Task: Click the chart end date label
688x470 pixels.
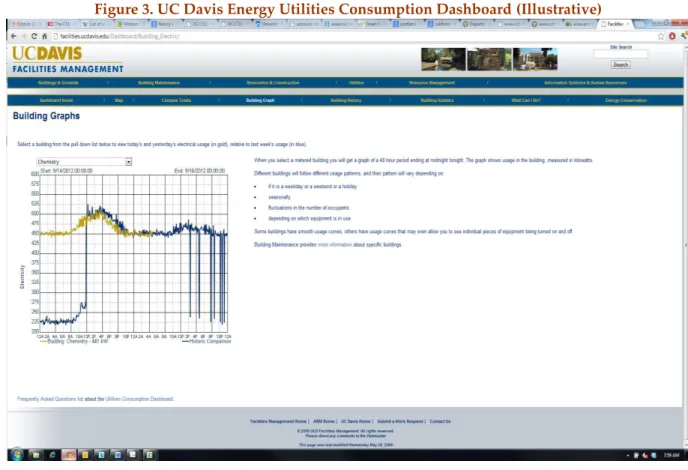Action: tap(200, 171)
